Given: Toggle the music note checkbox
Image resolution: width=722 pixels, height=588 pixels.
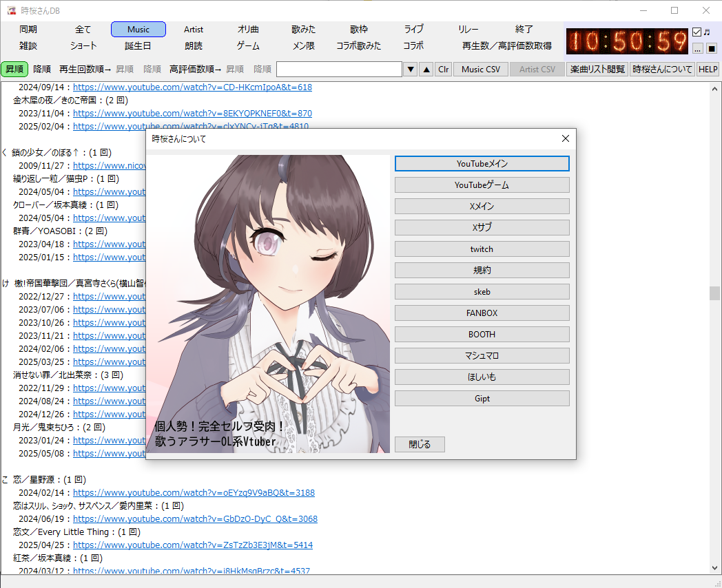Looking at the screenshot, I should [x=697, y=32].
